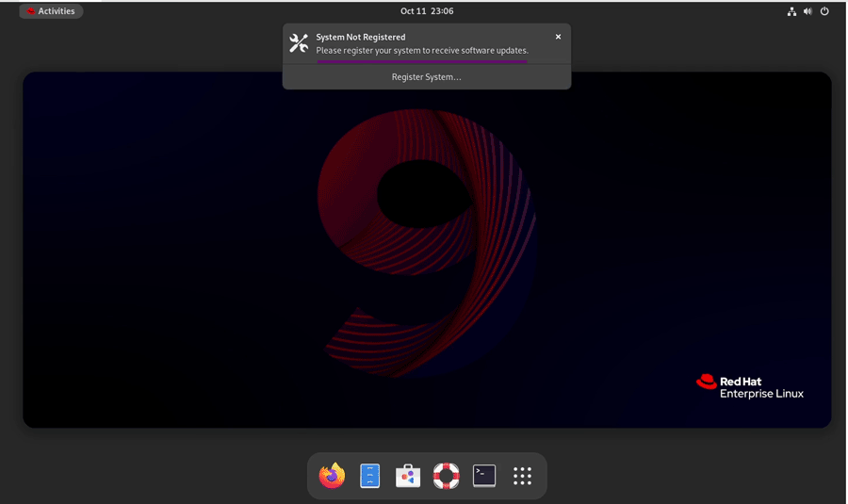Screen dimensions: 848x504
Task: Click the purple line under the notification message
Action: [422, 61]
